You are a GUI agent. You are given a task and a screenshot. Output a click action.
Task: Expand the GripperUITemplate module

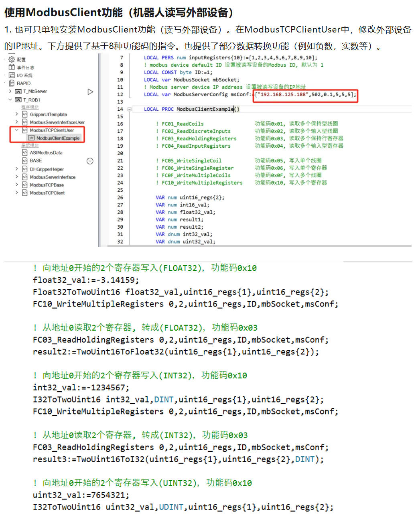(x=16, y=114)
